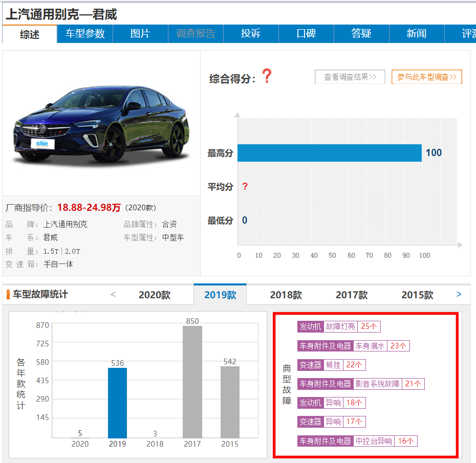Click the page title 上汽通用别克—君威
This screenshot has height=463, width=476.
click(61, 14)
